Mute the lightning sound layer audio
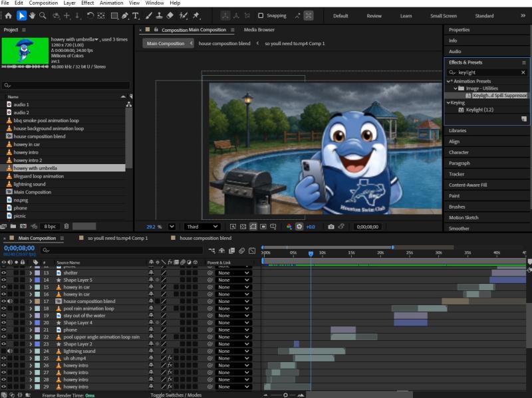 (10, 351)
